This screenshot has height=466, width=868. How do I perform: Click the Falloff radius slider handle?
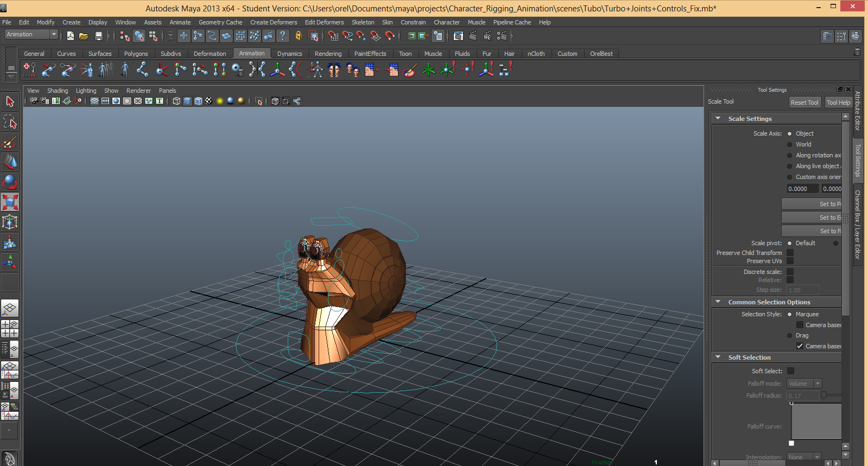pyautogui.click(x=823, y=395)
